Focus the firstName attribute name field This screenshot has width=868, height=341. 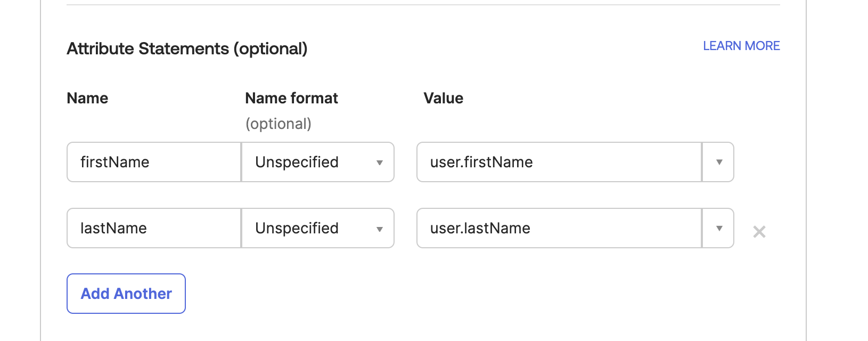coord(154,162)
